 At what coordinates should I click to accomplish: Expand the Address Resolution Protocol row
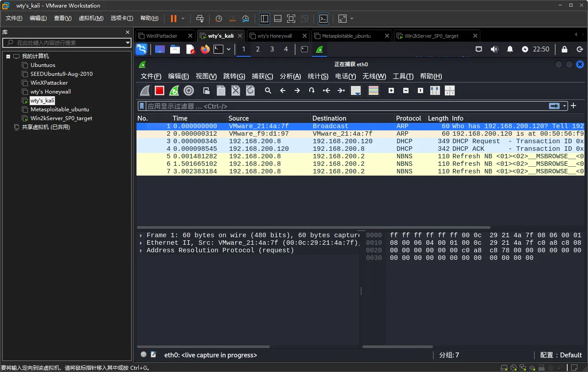141,251
